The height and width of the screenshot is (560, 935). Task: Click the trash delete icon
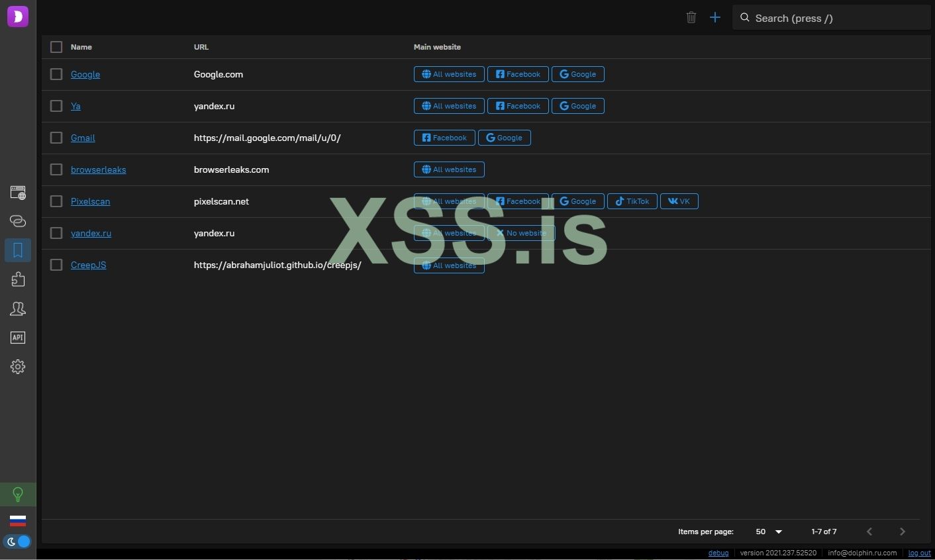[691, 17]
